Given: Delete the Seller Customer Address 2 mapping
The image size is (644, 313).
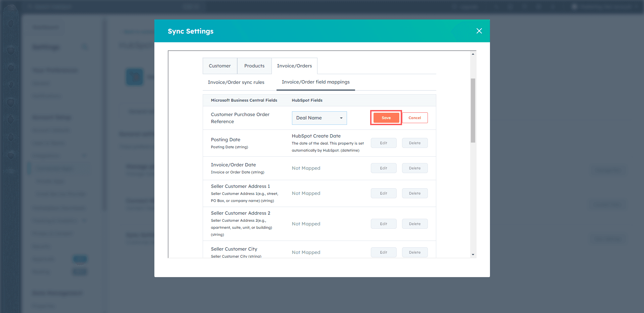Looking at the screenshot, I should pos(415,224).
